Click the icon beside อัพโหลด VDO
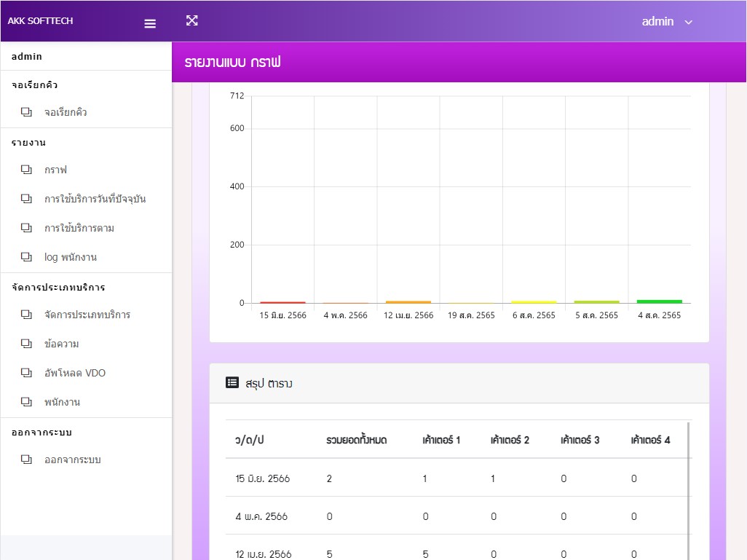747x560 pixels. point(27,373)
